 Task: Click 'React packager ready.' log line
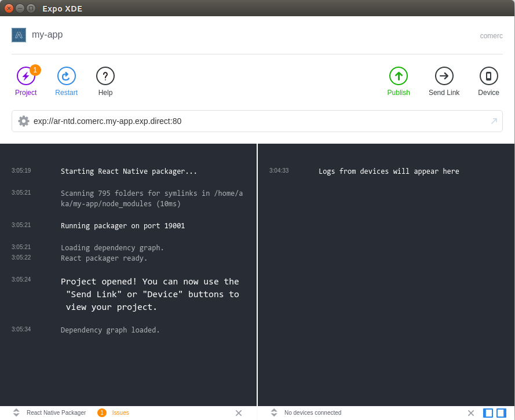[x=104, y=258]
